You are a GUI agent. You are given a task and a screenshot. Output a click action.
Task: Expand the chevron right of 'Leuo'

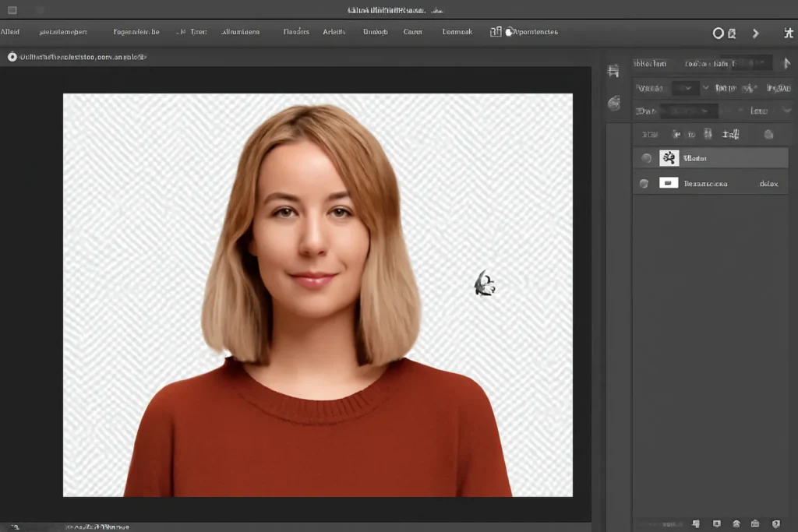pos(787,111)
